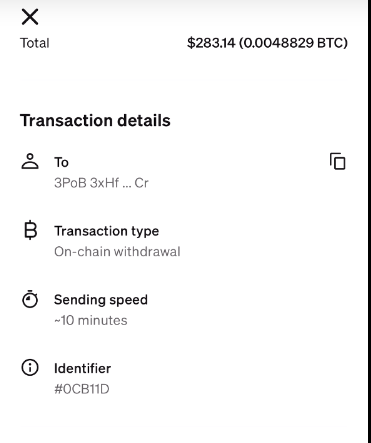Click the Sending speed label

(x=101, y=300)
